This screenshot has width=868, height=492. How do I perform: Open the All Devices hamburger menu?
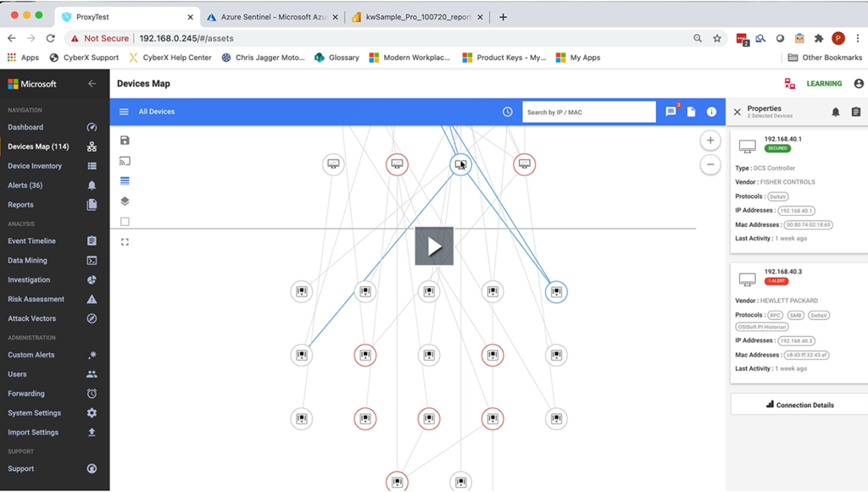tap(124, 112)
